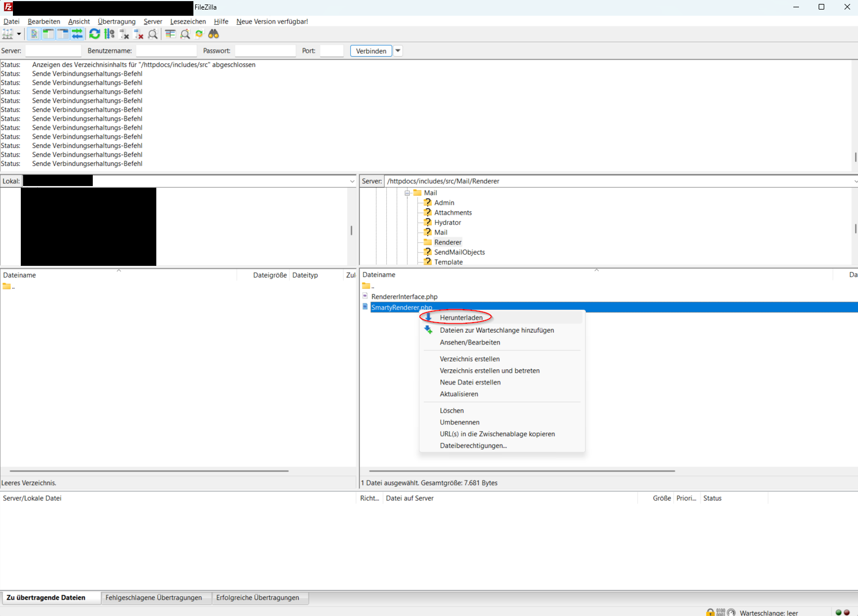Search files recursively with binoculars icon
The height and width of the screenshot is (616, 858).
[x=214, y=34]
